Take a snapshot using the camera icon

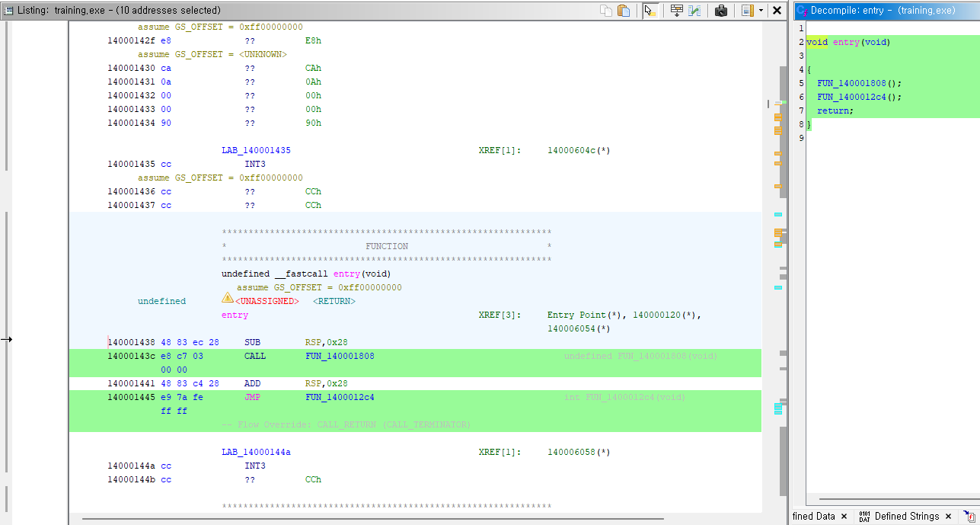click(x=721, y=10)
